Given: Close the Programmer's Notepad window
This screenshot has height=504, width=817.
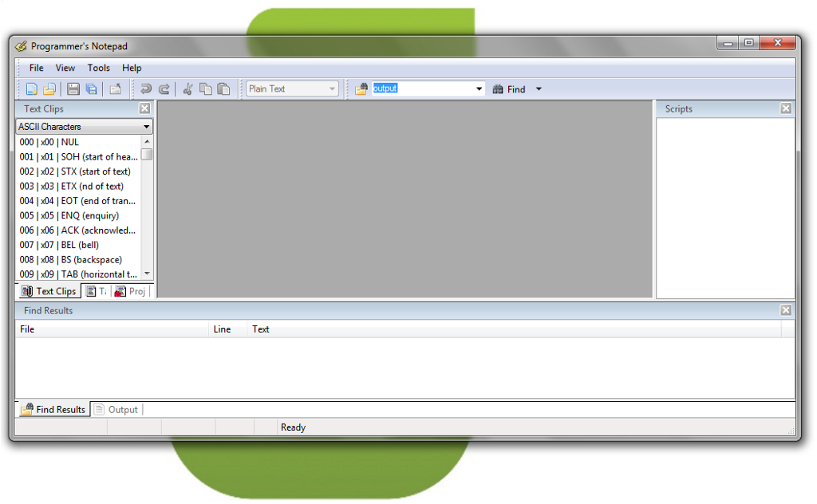Looking at the screenshot, I should [x=777, y=43].
